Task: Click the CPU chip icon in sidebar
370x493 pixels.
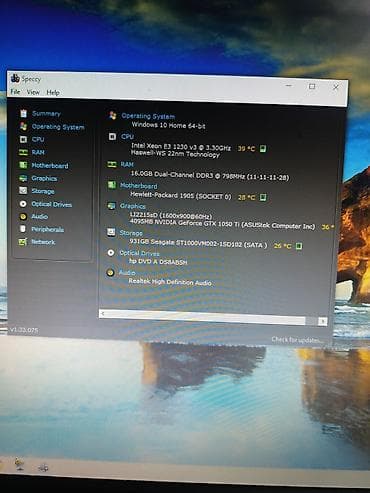Action: click(23, 139)
